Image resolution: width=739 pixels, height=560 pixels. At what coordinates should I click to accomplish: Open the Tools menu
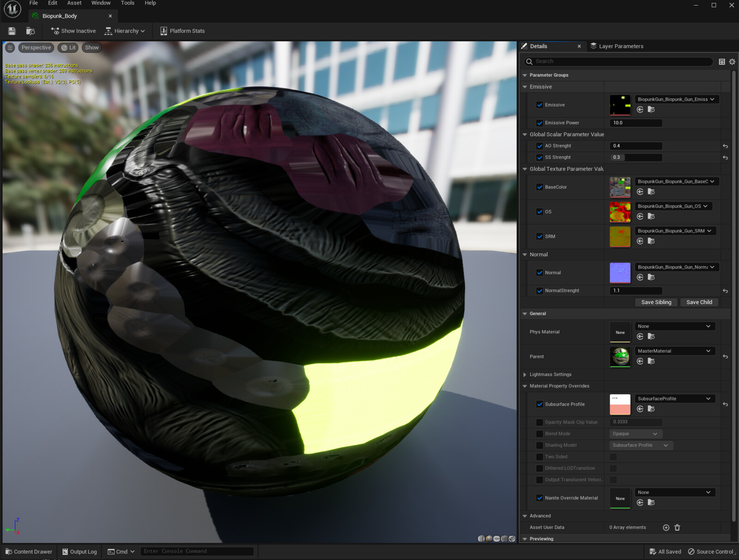[x=127, y=3]
